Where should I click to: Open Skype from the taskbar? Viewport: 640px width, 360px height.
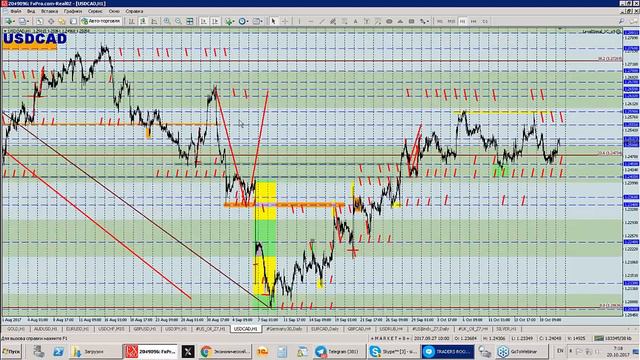[393, 351]
